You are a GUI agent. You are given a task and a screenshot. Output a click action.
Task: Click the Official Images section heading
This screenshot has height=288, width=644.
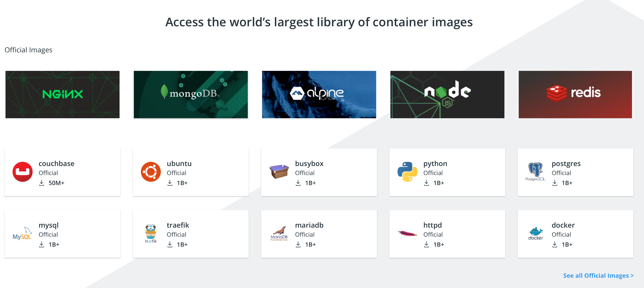pyautogui.click(x=28, y=50)
